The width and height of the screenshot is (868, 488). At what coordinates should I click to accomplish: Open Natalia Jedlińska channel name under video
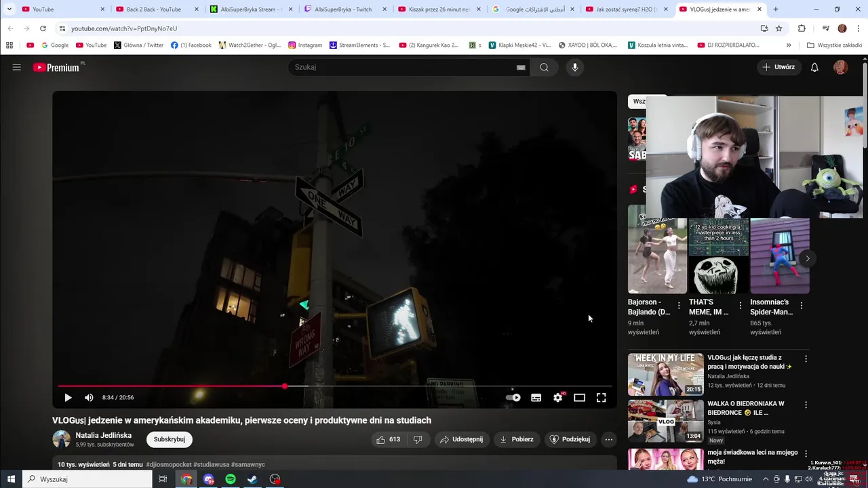click(104, 435)
